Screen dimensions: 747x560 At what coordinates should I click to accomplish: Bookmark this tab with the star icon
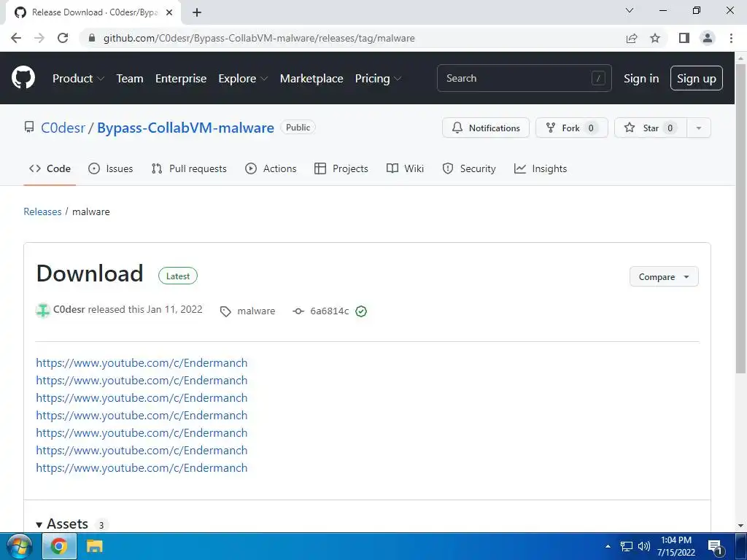tap(655, 38)
